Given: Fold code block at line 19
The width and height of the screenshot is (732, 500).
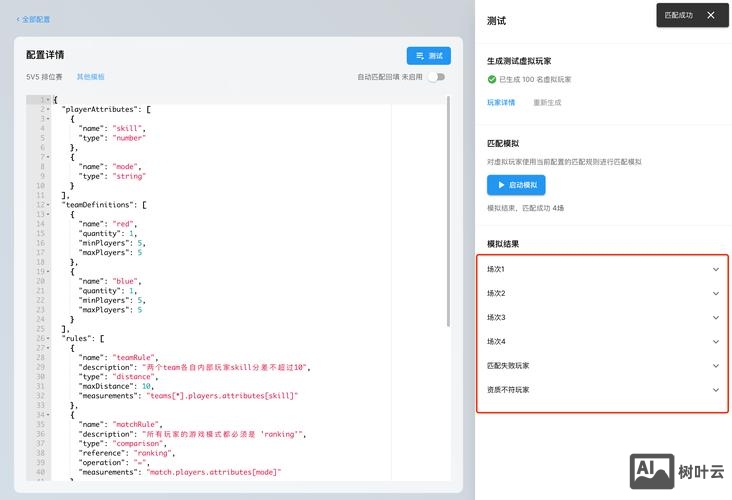Looking at the screenshot, I should 48,271.
